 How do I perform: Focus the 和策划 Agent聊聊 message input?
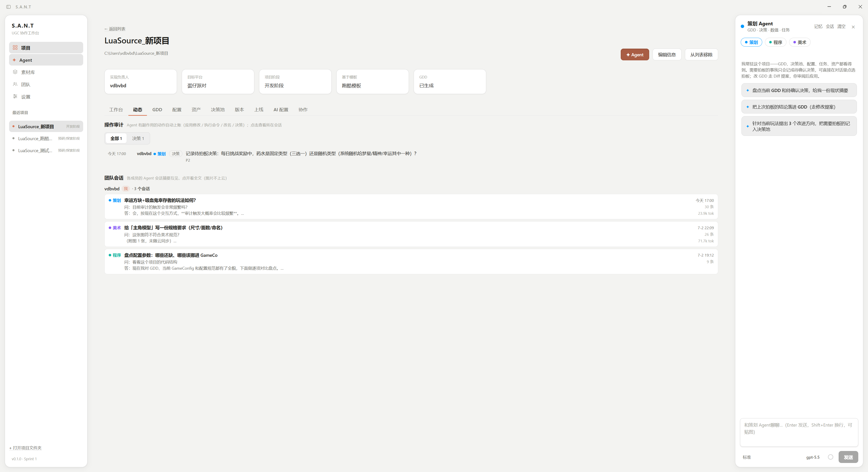click(799, 432)
